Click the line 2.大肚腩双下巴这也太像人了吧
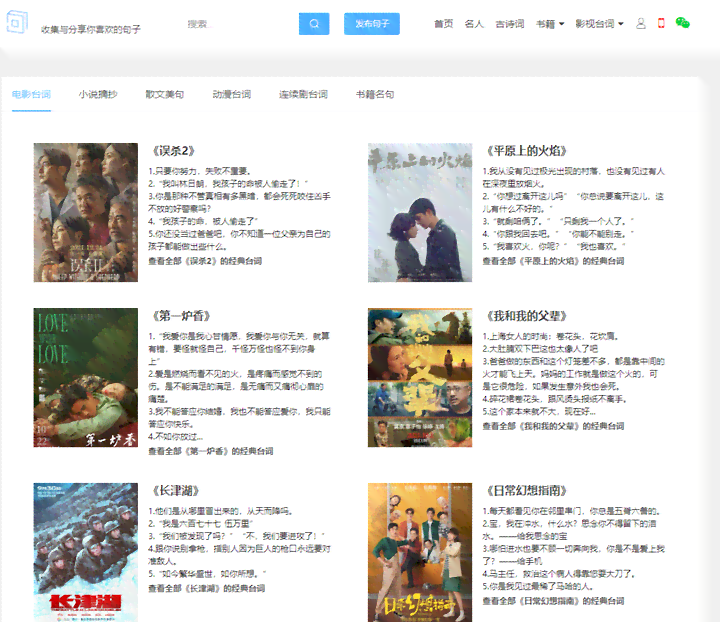This screenshot has height=622, width=720. (x=540, y=349)
